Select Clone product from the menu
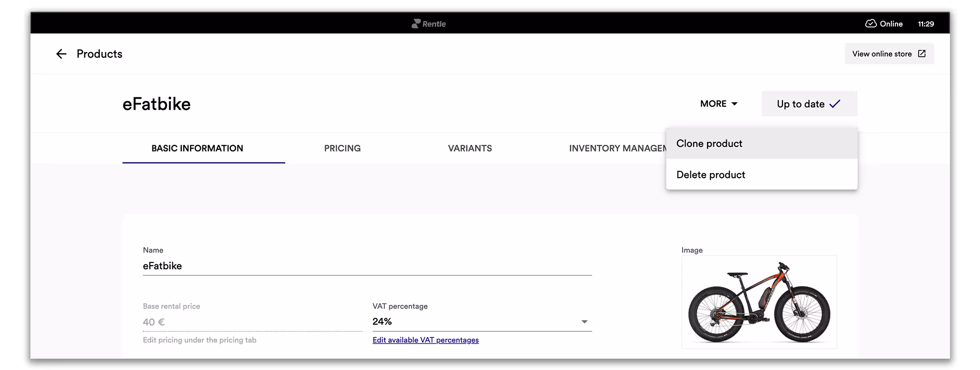Viewport: 980px width, 370px height. (709, 143)
